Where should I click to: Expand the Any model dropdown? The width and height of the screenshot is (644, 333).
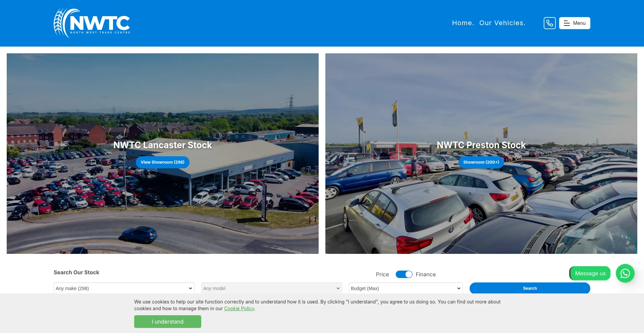pyautogui.click(x=272, y=288)
